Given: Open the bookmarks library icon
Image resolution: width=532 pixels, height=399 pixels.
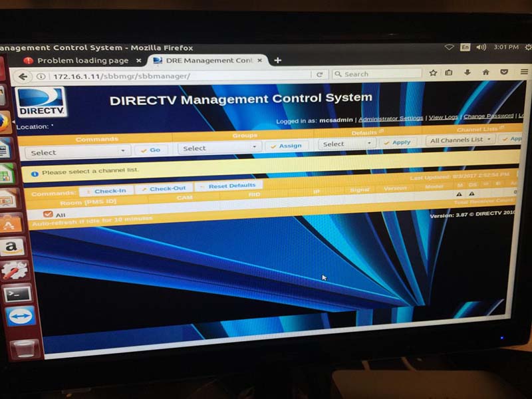Looking at the screenshot, I should coord(448,72).
